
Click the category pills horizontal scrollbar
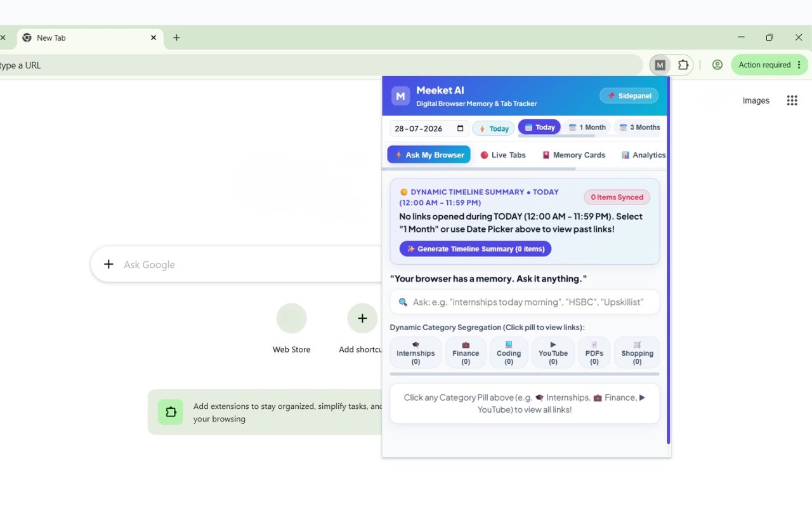(525, 374)
